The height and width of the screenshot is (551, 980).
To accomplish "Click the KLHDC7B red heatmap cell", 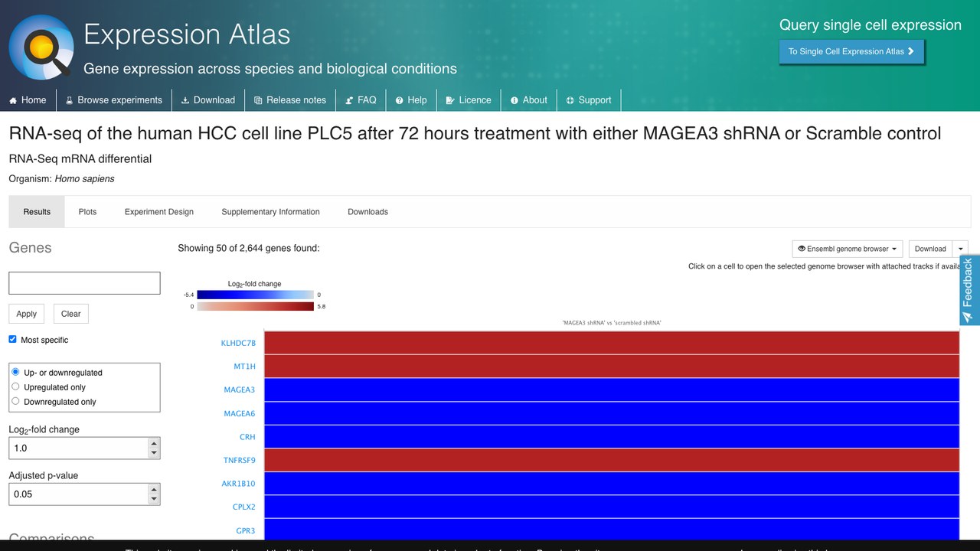I will click(612, 343).
